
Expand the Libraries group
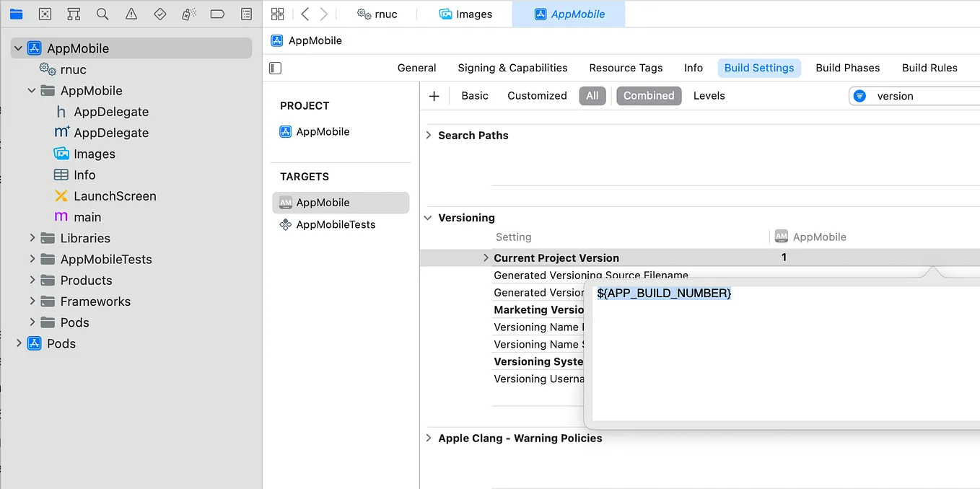pyautogui.click(x=32, y=238)
